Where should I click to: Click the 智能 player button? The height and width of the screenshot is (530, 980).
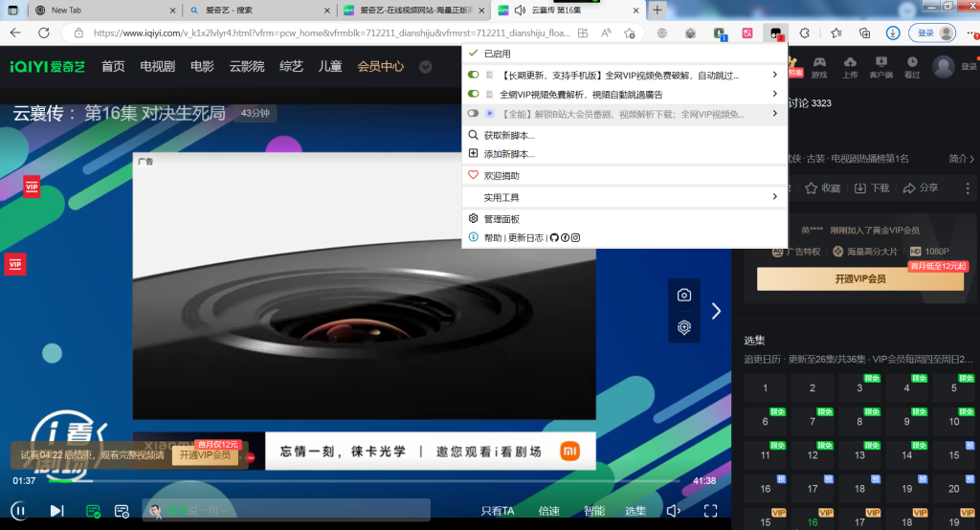pos(593,511)
